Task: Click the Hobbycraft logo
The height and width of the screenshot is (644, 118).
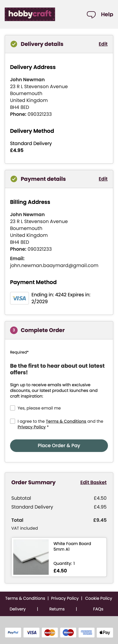Action: (30, 14)
